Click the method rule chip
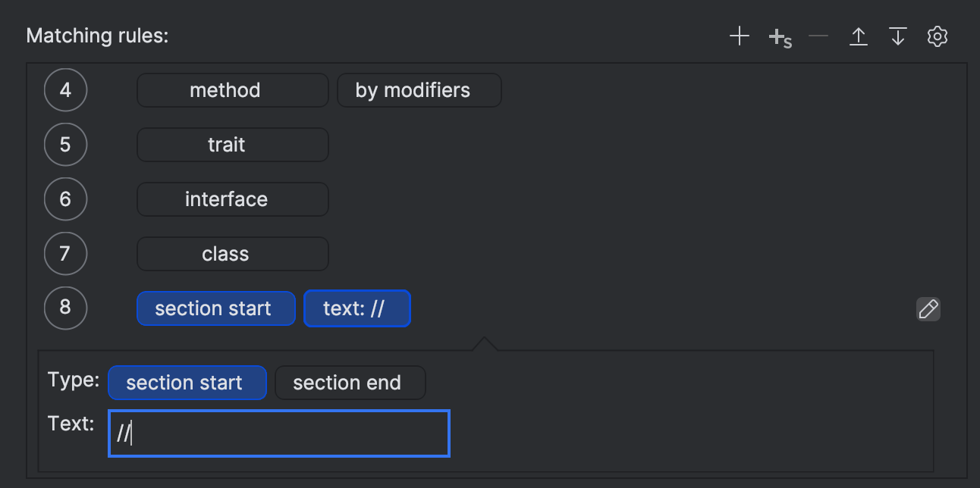The image size is (980, 488). 232,90
